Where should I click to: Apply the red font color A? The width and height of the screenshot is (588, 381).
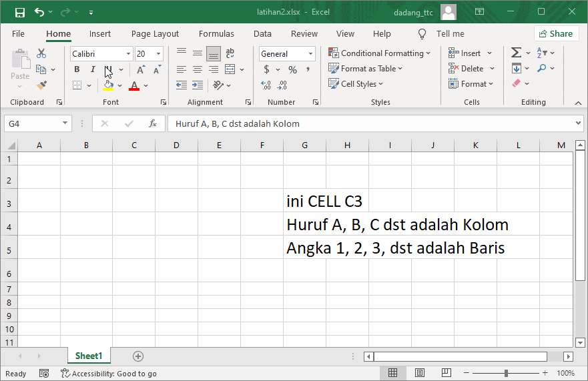(x=134, y=86)
